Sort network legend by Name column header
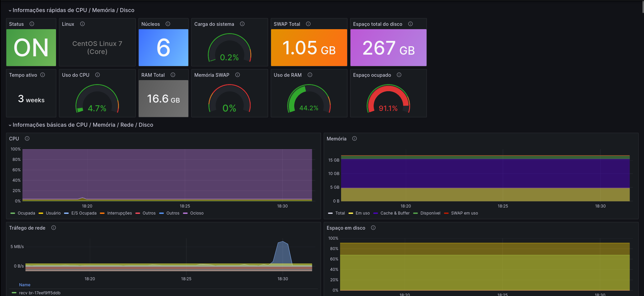Image resolution: width=644 pixels, height=296 pixels. tap(25, 285)
